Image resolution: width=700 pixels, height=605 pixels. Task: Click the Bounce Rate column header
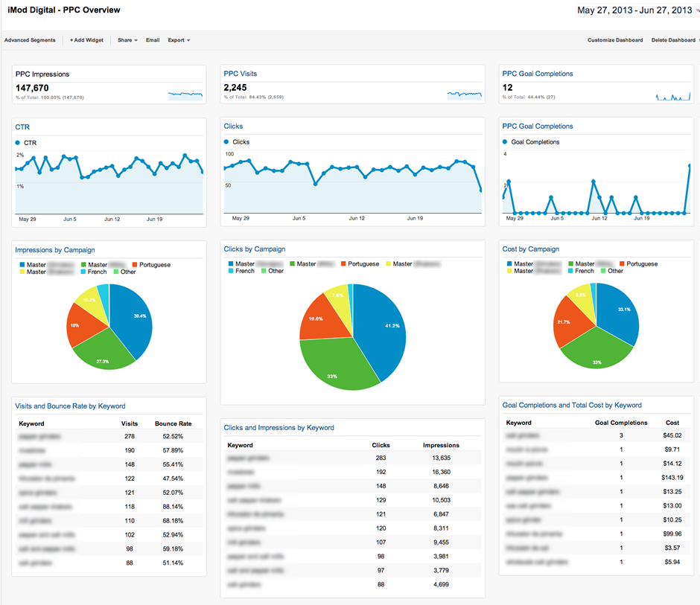tap(174, 424)
